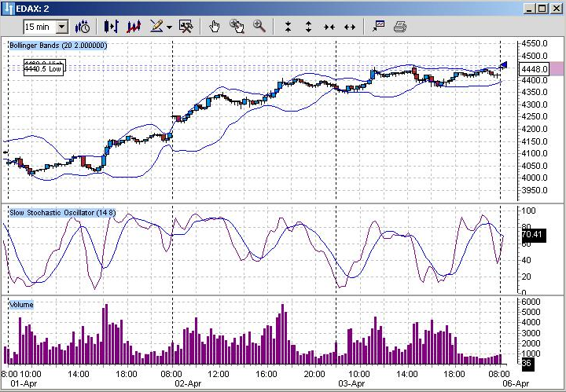Click the candlesticks with red line indicator icon
The width and height of the screenshot is (566, 392).
click(x=134, y=27)
